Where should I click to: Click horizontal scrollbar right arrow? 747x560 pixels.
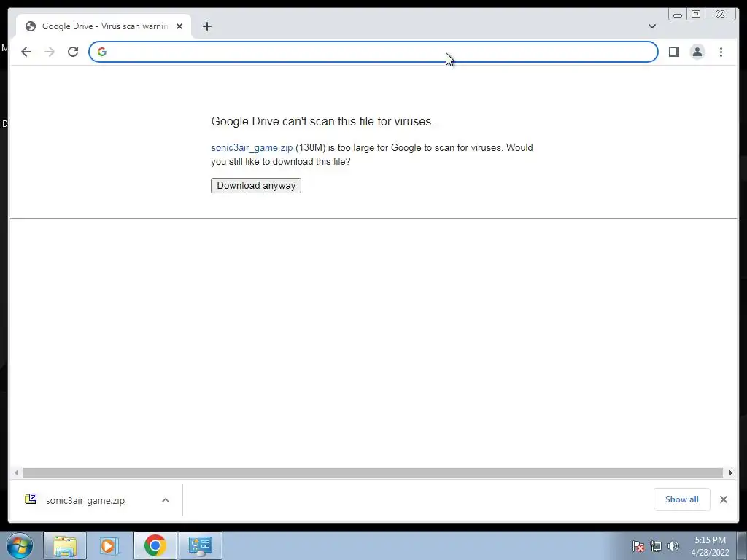[x=731, y=472]
